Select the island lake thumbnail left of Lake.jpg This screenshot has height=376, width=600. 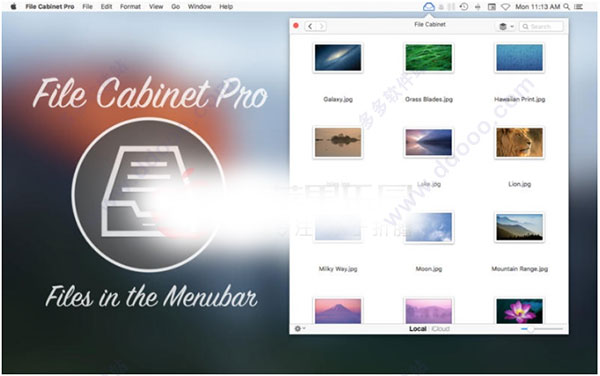coord(338,142)
